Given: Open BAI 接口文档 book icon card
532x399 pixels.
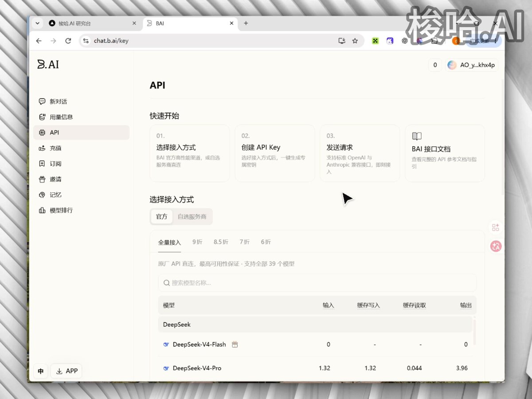Looking at the screenshot, I should 445,153.
